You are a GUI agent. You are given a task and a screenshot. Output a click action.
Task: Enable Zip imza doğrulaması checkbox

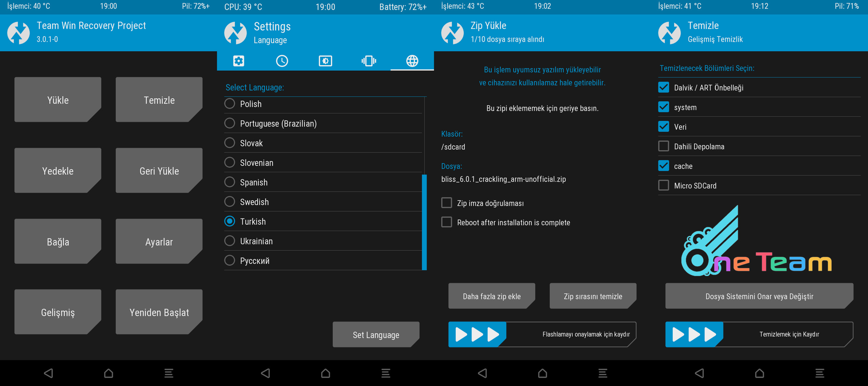(447, 203)
